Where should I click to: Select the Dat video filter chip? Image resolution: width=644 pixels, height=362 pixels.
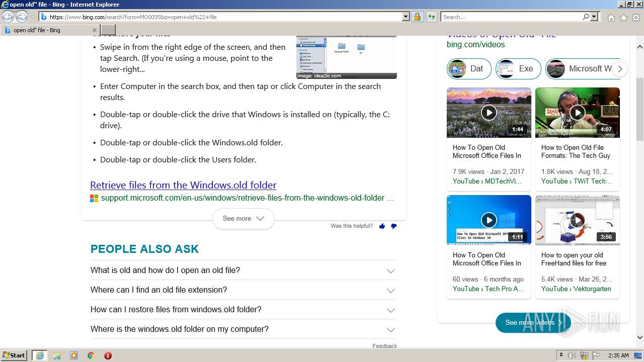pos(469,69)
